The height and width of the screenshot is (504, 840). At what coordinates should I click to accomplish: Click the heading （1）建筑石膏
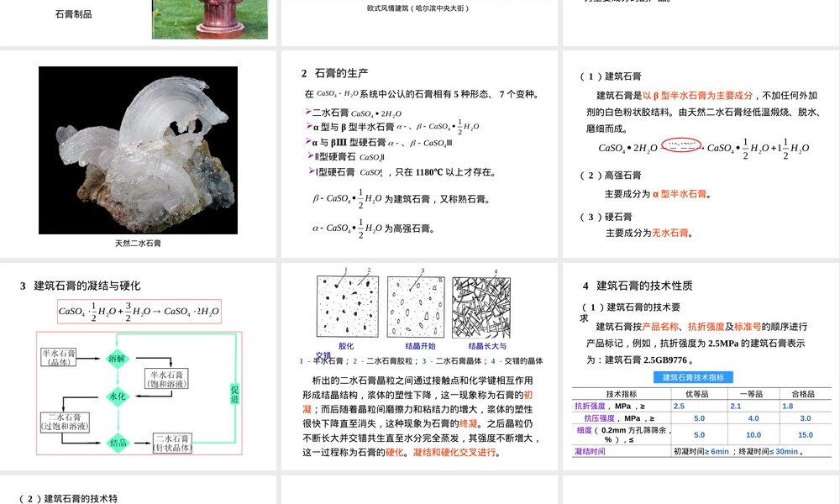pos(610,76)
